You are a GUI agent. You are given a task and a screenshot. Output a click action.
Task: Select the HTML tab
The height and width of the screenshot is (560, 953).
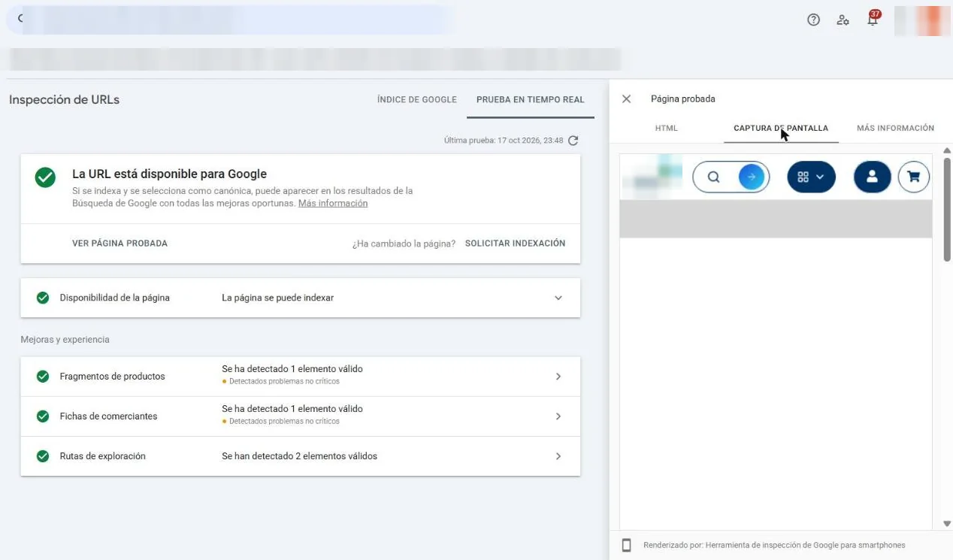667,129
